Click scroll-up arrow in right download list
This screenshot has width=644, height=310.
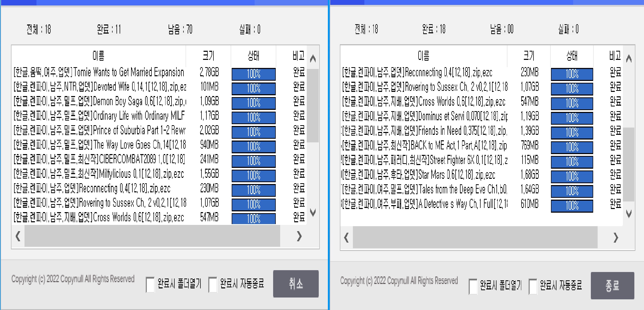click(629, 59)
